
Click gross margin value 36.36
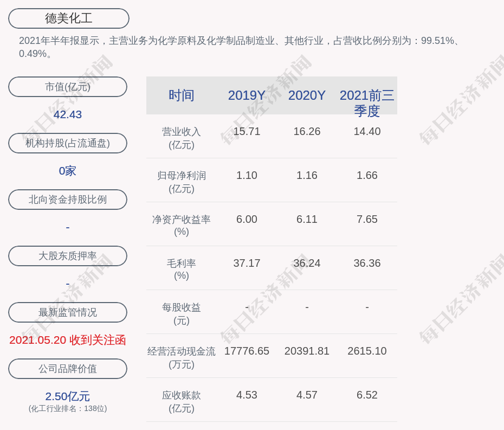(x=367, y=263)
